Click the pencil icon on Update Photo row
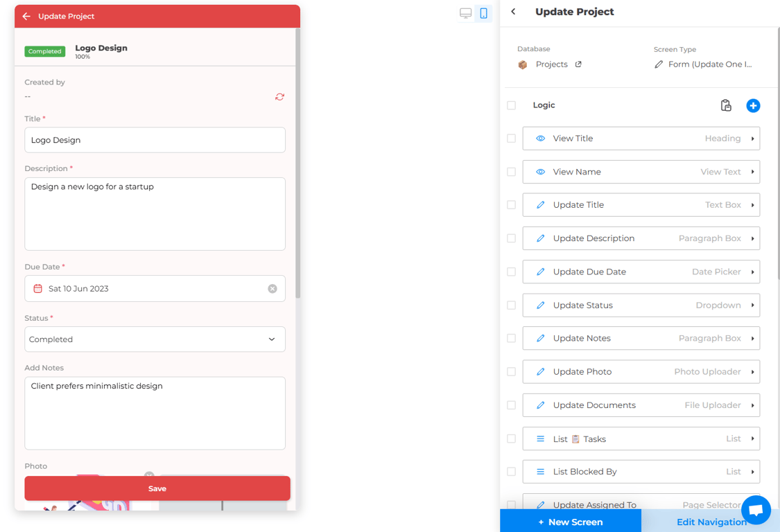Image resolution: width=780 pixels, height=532 pixels. (x=540, y=371)
